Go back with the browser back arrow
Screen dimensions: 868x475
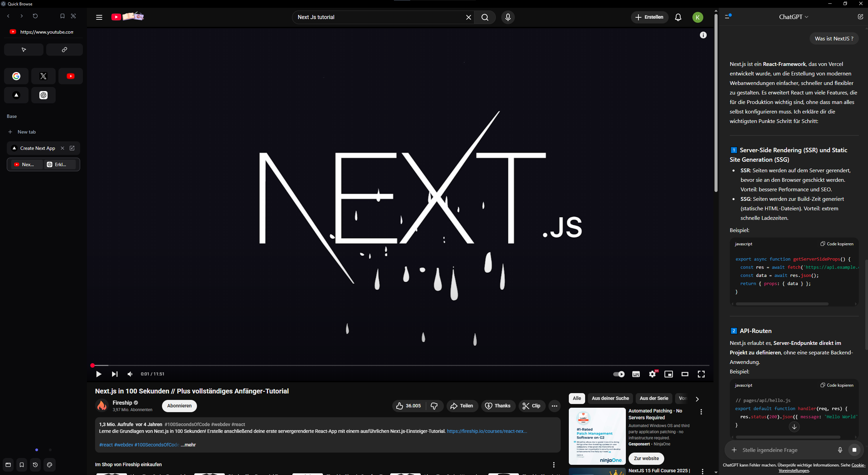coord(8,16)
